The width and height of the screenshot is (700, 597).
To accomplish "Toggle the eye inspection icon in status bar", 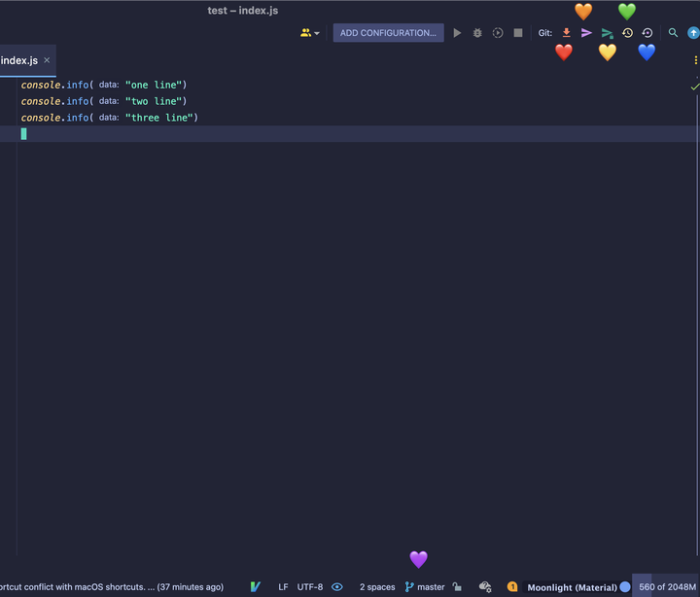I will pos(337,586).
